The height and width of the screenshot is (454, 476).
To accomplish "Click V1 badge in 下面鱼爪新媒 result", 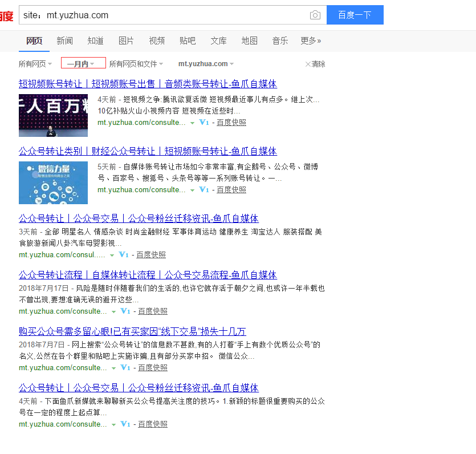I will [125, 424].
